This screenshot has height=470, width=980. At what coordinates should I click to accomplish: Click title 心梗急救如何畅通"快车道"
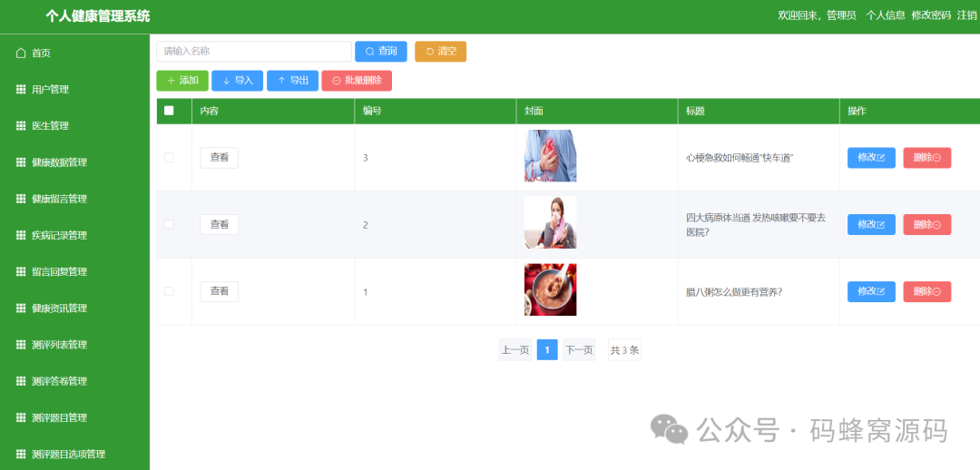740,158
